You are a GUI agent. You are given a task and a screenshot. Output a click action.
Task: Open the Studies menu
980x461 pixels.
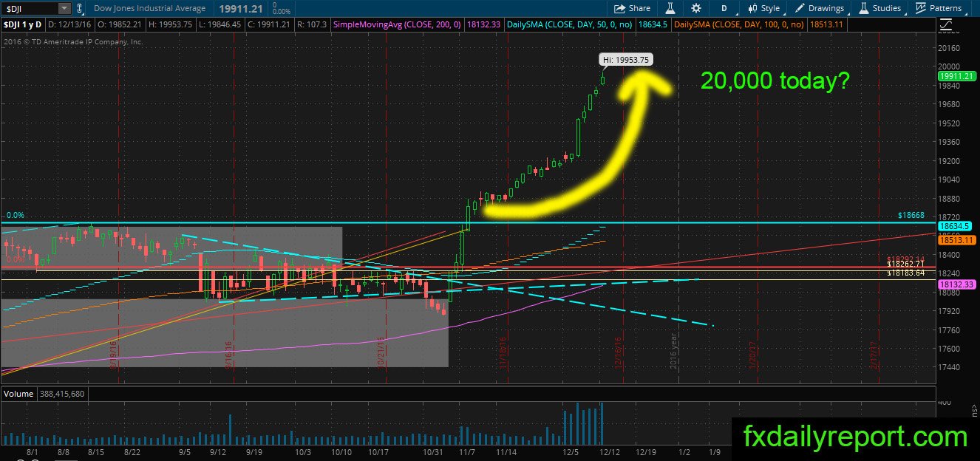879,8
